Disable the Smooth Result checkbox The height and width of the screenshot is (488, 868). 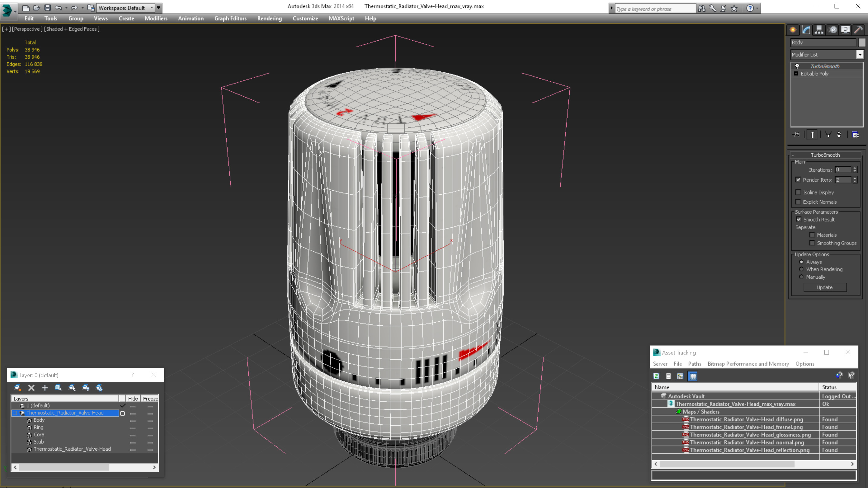click(x=798, y=219)
